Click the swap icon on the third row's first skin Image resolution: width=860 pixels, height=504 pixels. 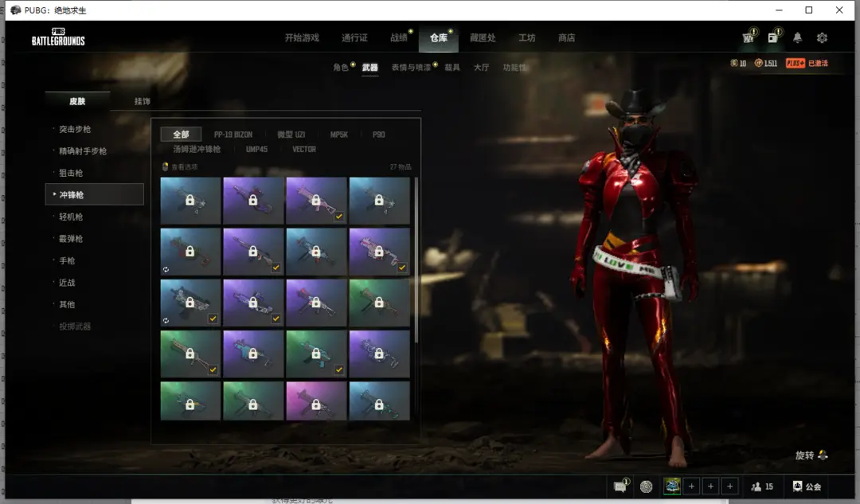pyautogui.click(x=166, y=320)
